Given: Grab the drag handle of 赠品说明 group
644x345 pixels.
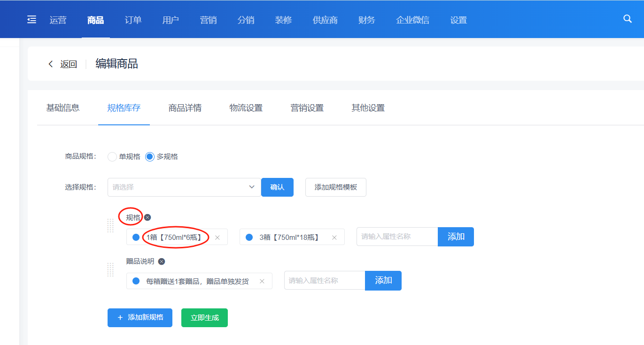Looking at the screenshot, I should tap(111, 269).
